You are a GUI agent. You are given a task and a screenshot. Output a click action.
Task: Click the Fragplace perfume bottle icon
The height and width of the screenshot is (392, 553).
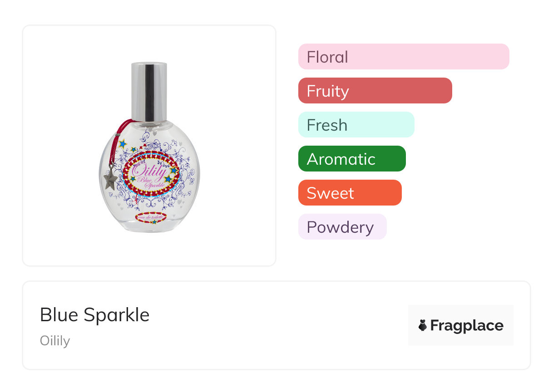click(423, 325)
